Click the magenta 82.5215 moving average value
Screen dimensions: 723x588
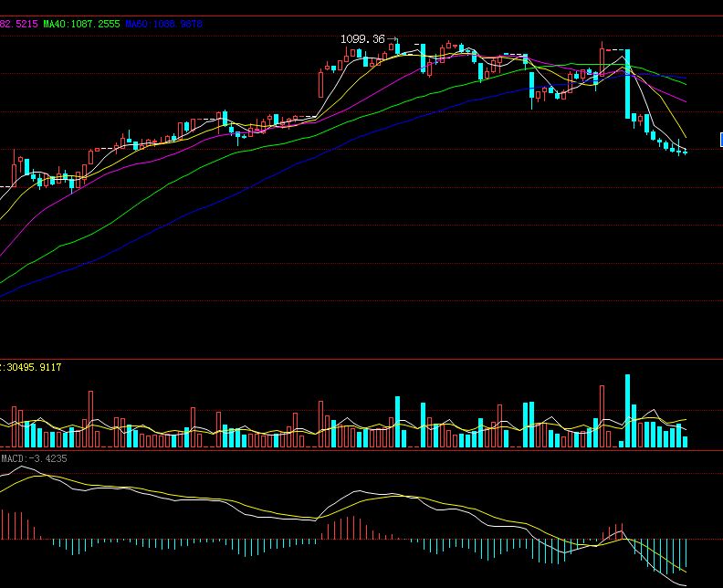(18, 24)
